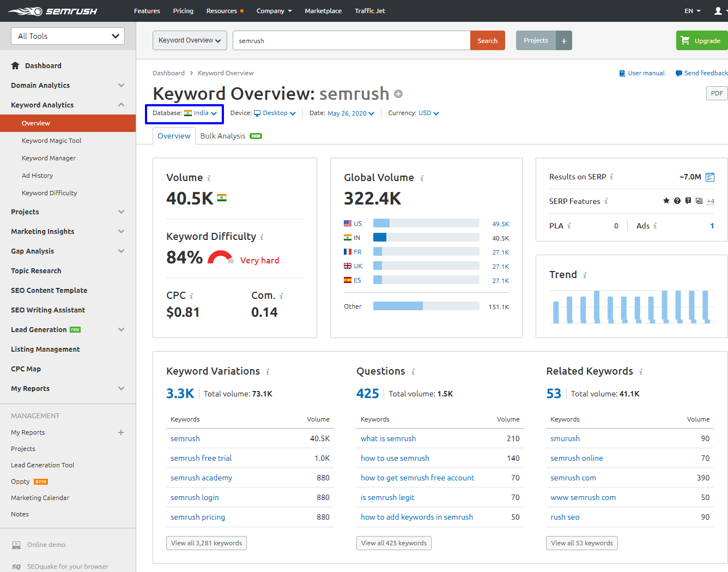Viewport: 728px width, 572px height.
Task: Click the green Upgrade button
Action: (702, 40)
